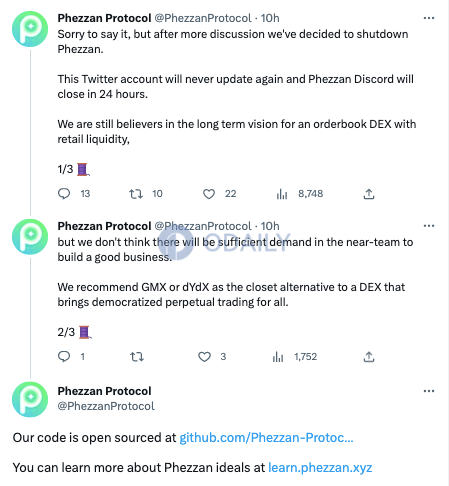Screen dimensions: 449x486
Task: Open more options on the first tweet
Action: point(429,18)
